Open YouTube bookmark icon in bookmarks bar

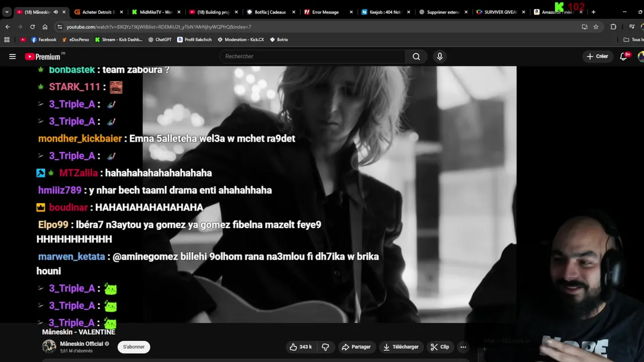click(x=23, y=39)
